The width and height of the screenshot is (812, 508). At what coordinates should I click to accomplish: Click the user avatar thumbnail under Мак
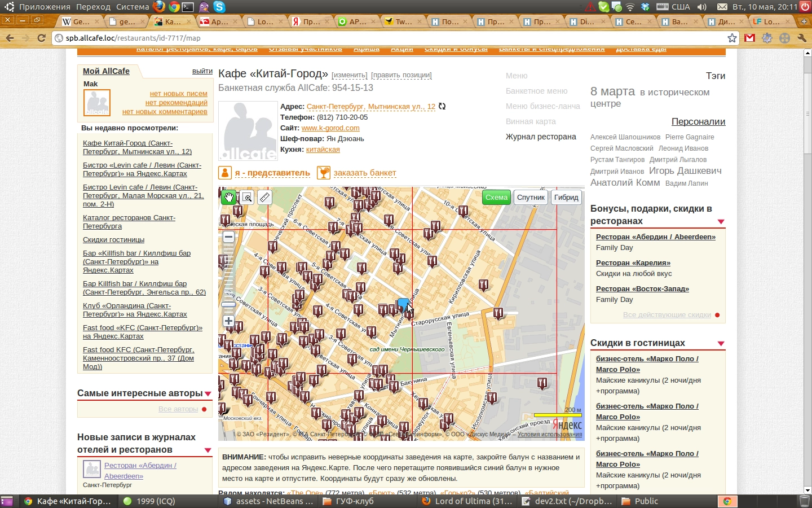point(97,103)
